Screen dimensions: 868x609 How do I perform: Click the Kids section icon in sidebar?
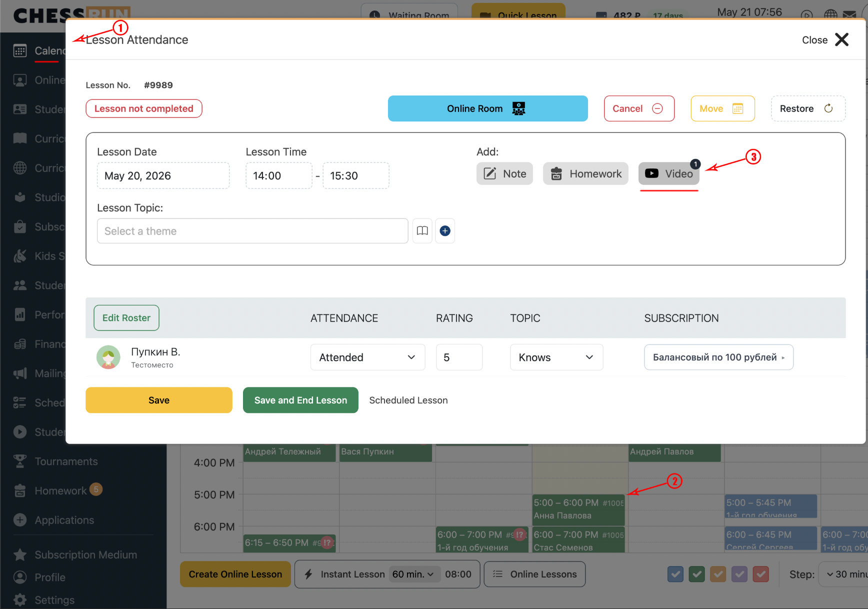pyautogui.click(x=20, y=256)
